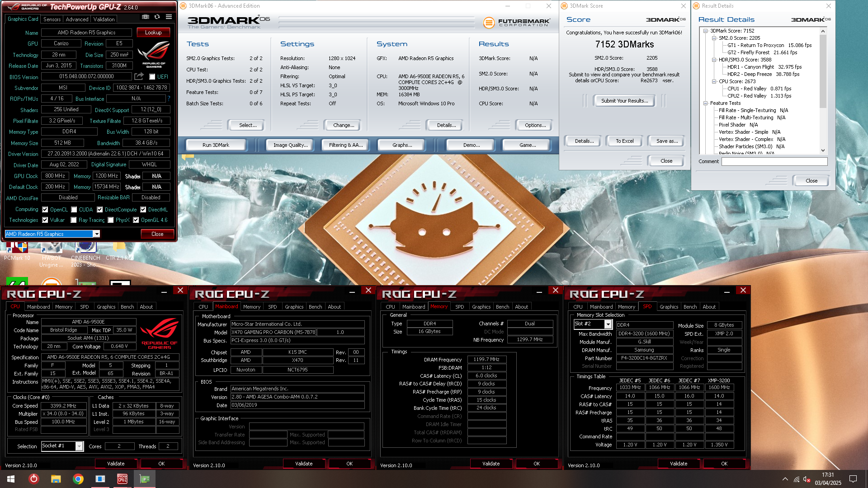Toggle the Vulkan checkbox
The image size is (868, 488).
point(45,220)
